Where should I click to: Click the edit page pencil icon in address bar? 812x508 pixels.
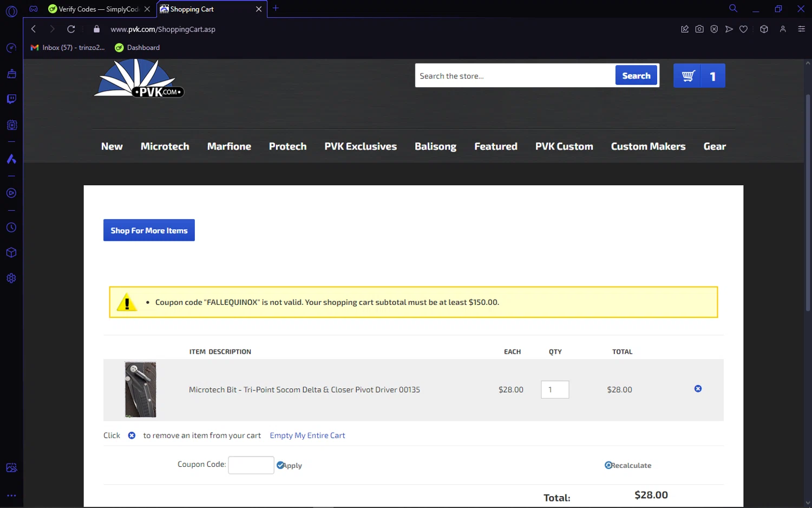click(x=685, y=29)
